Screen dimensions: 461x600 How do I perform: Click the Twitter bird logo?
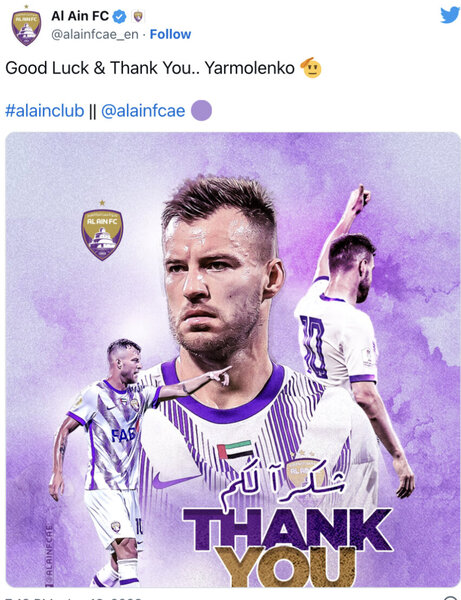pos(450,15)
